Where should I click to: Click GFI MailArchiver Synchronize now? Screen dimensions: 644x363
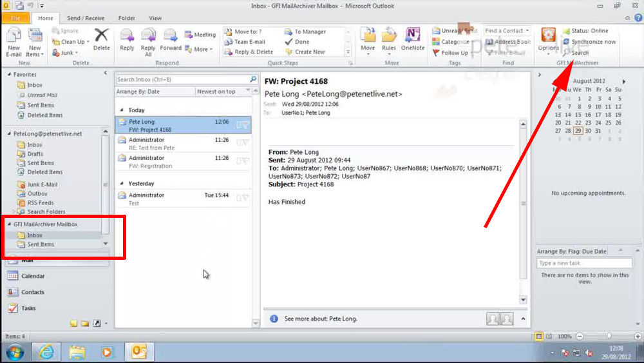tap(589, 42)
